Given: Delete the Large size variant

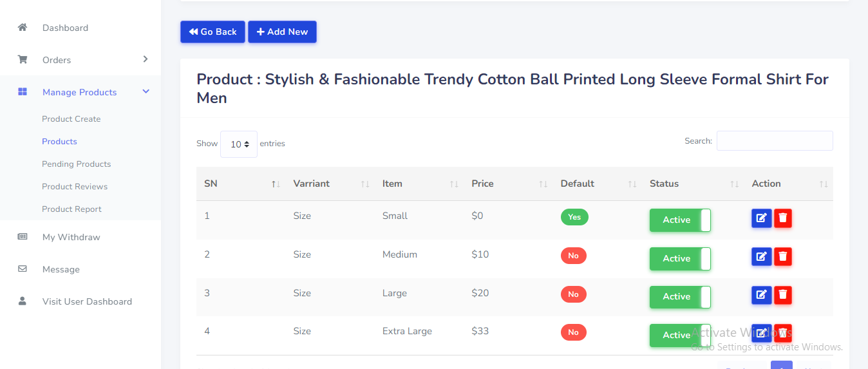Looking at the screenshot, I should [x=783, y=295].
